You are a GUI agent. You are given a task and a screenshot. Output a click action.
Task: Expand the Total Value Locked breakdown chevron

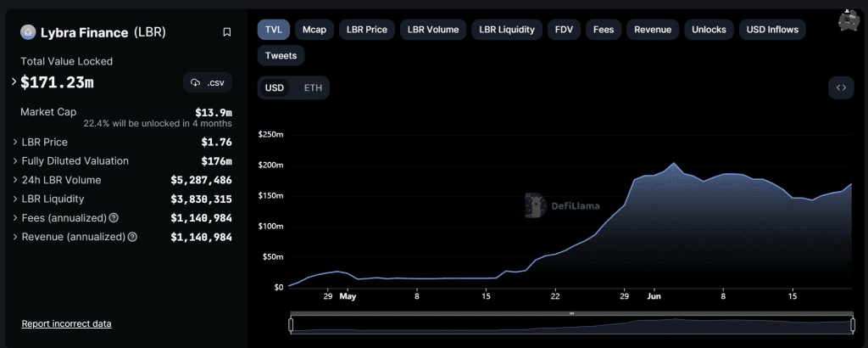[14, 82]
